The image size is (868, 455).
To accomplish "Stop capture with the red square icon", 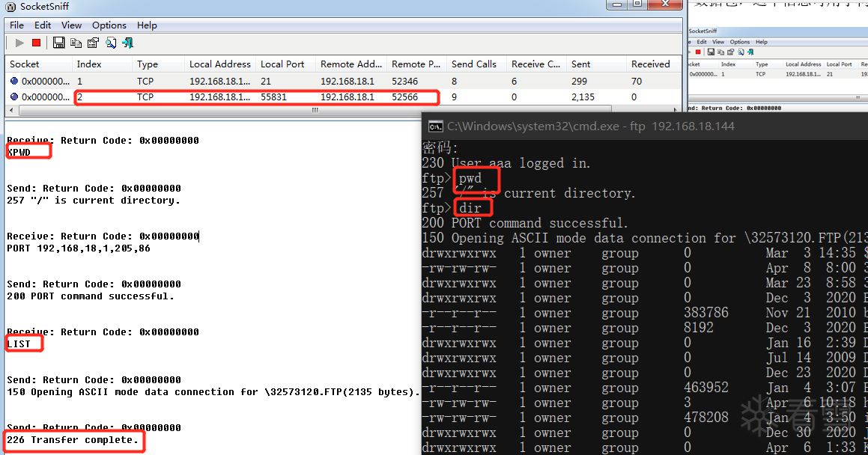I will (x=36, y=43).
